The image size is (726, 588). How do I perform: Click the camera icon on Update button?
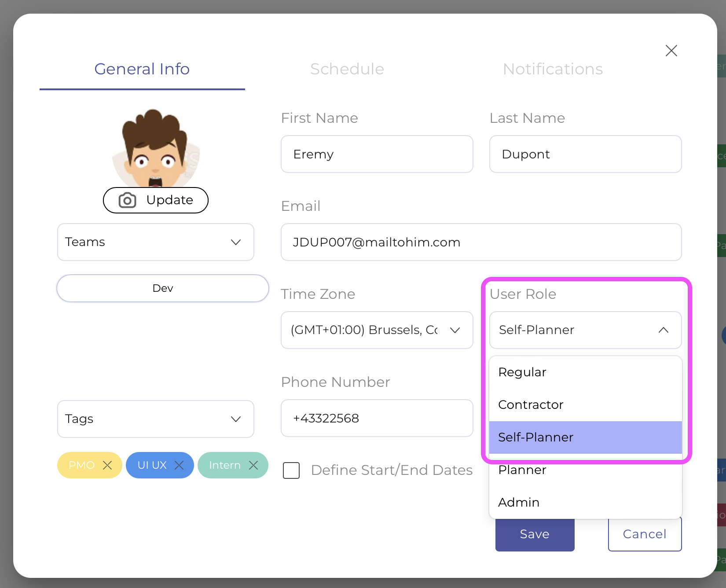point(127,200)
